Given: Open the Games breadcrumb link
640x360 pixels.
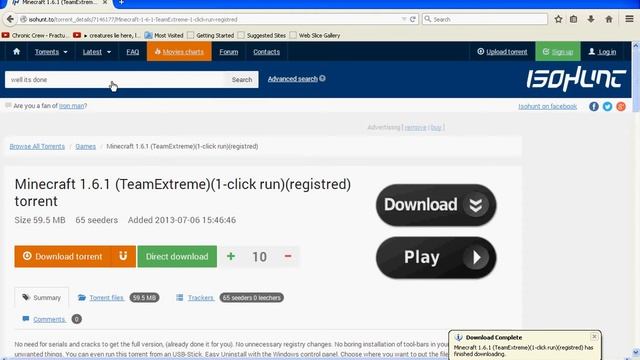Looking at the screenshot, I should coord(85,146).
